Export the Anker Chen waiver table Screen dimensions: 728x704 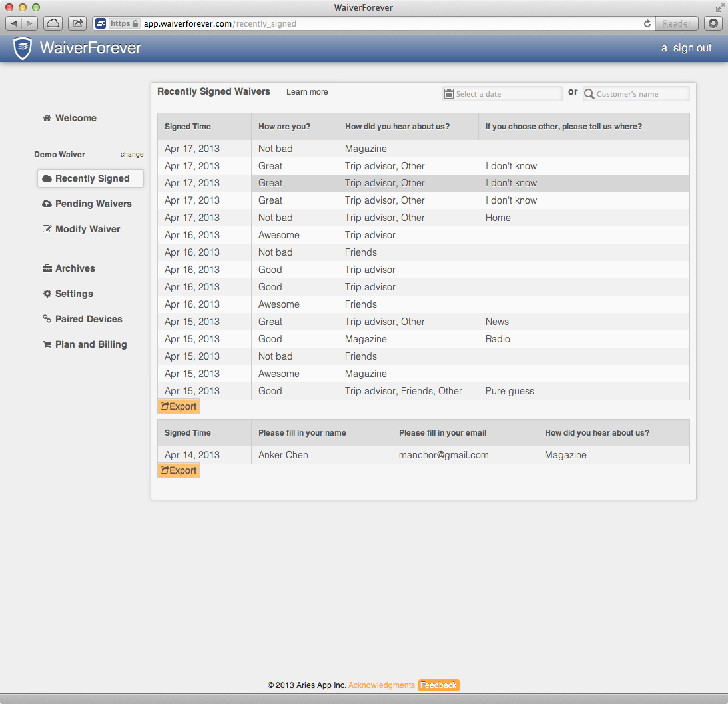click(x=179, y=470)
